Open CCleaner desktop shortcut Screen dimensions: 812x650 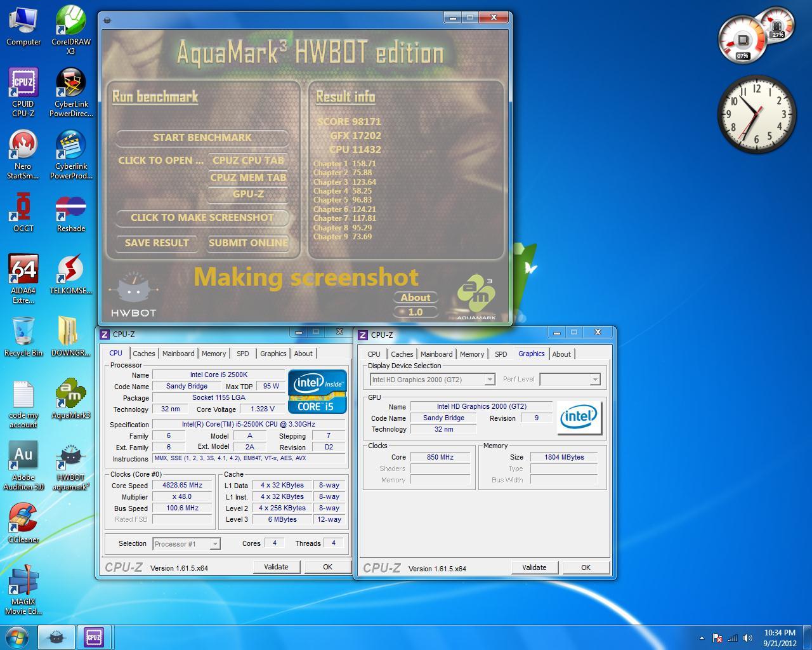(23, 523)
